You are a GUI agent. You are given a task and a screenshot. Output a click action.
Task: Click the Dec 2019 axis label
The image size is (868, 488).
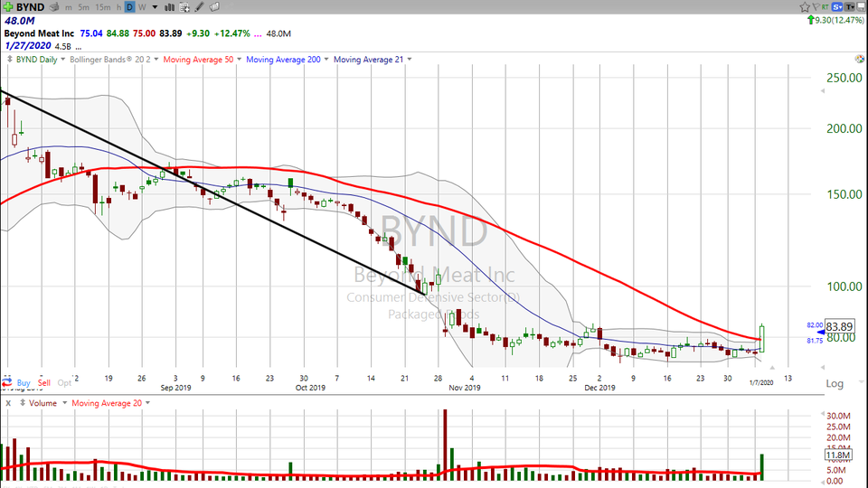599,388
